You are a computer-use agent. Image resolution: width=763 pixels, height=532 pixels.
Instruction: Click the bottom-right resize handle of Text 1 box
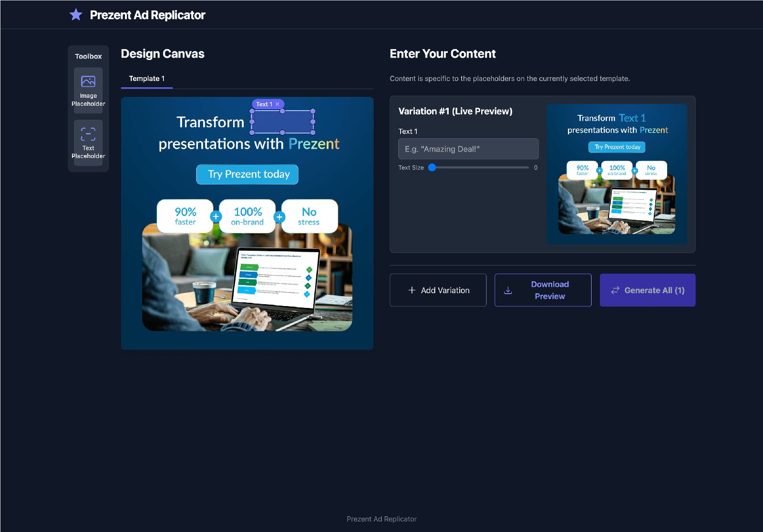pyautogui.click(x=313, y=133)
